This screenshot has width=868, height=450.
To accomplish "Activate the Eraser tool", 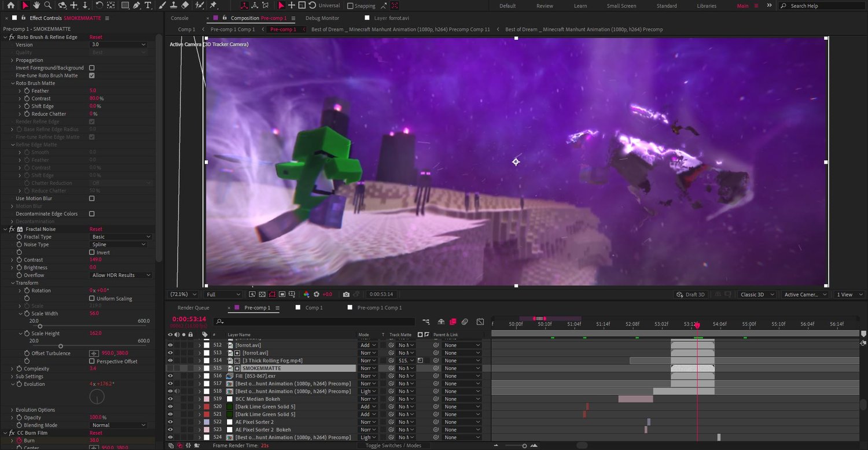I will [185, 5].
